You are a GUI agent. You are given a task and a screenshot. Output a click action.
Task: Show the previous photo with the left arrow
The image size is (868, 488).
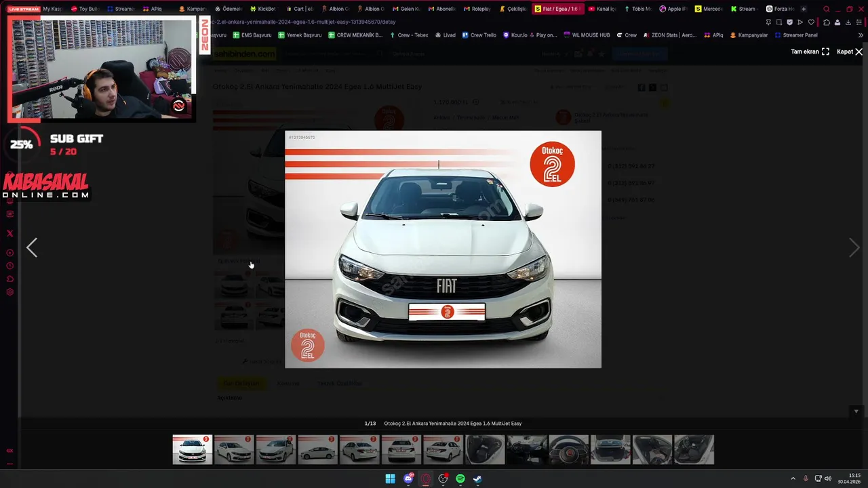pyautogui.click(x=32, y=248)
